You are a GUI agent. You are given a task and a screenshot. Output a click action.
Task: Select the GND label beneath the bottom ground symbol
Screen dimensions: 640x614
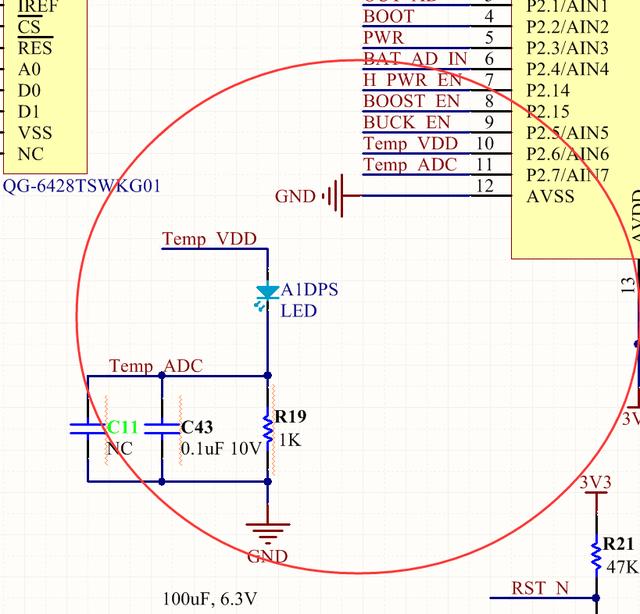268,556
